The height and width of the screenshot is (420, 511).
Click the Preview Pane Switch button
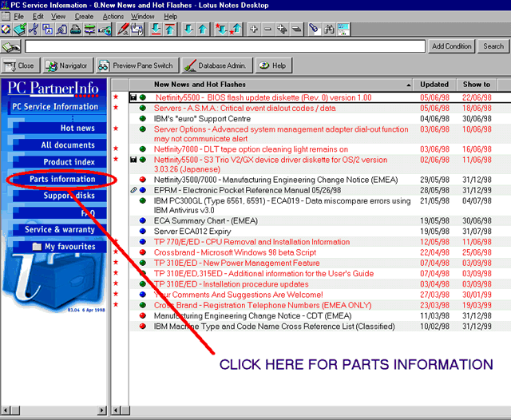136,65
